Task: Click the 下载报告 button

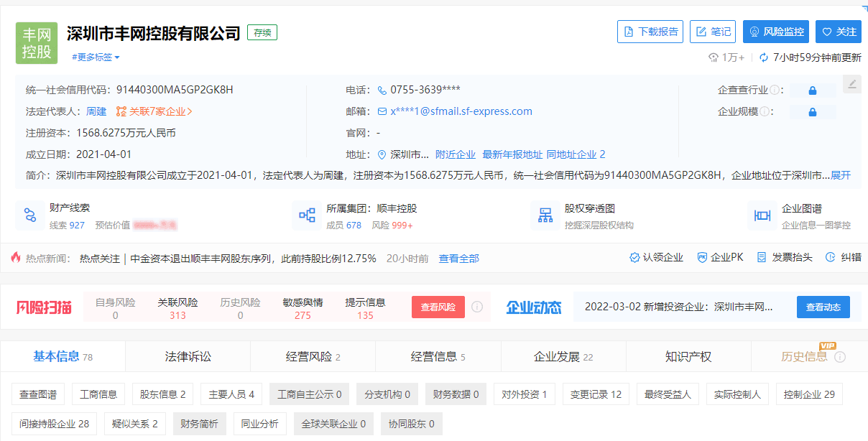Action: 650,32
